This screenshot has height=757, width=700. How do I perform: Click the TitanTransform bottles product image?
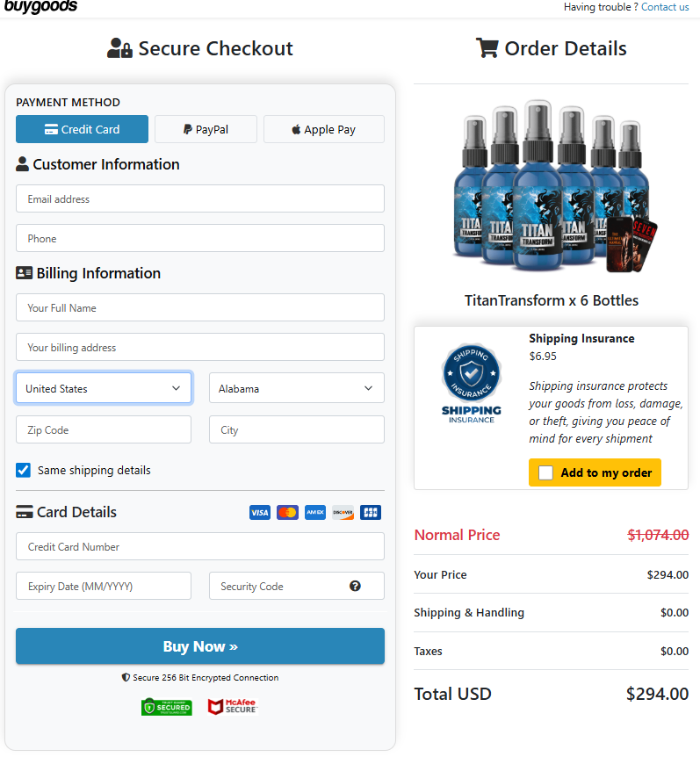click(551, 187)
